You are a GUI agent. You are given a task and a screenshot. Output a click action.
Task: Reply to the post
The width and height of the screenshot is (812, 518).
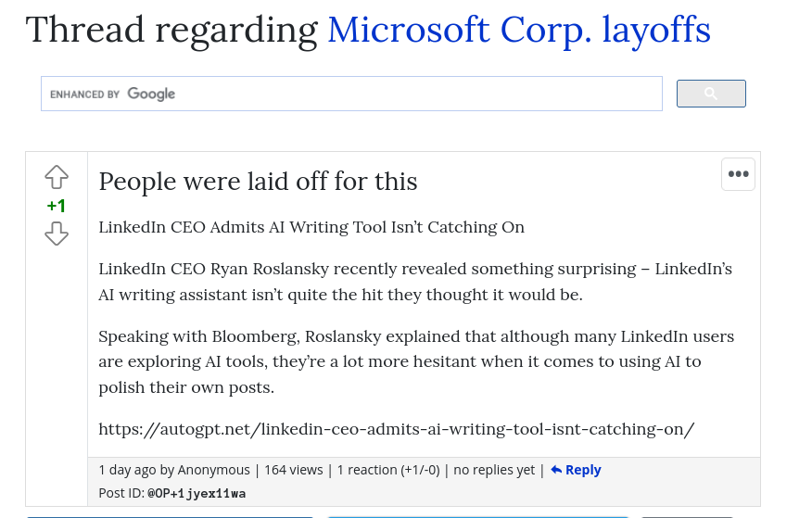tap(576, 470)
